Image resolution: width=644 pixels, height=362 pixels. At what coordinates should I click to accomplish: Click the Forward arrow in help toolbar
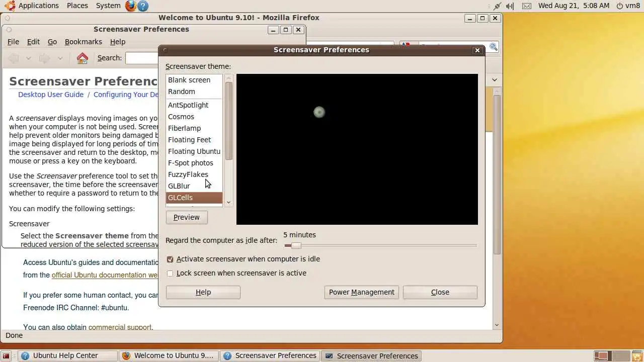[x=44, y=58]
